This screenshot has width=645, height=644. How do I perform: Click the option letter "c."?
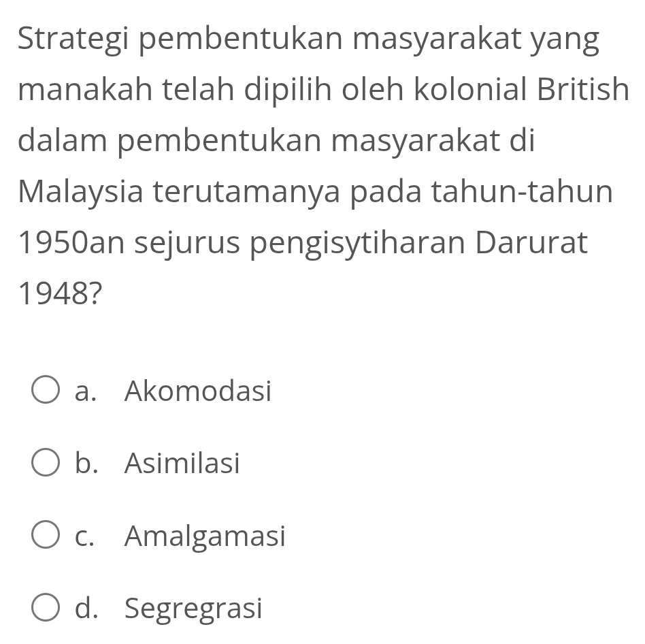click(85, 536)
